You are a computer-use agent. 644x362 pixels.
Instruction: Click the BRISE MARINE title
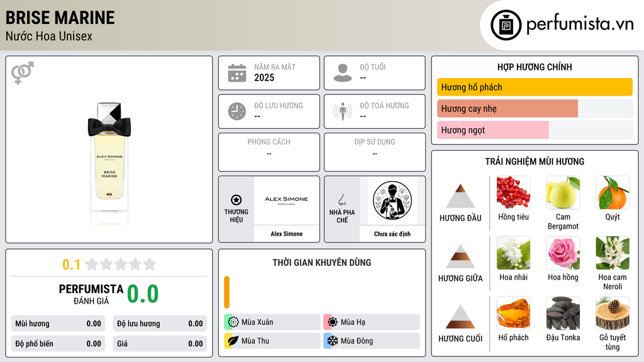[x=60, y=18]
